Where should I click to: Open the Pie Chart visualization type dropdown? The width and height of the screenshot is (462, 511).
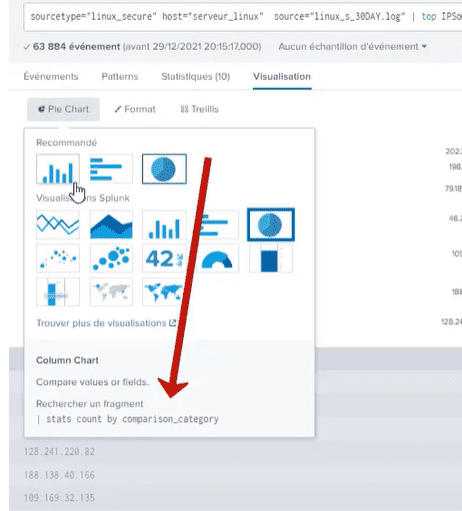[x=63, y=109]
